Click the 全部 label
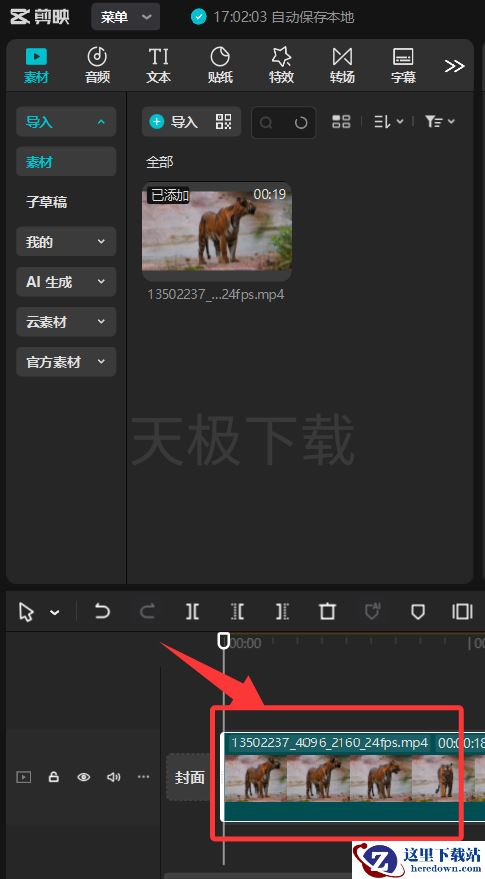485x879 pixels. 160,162
